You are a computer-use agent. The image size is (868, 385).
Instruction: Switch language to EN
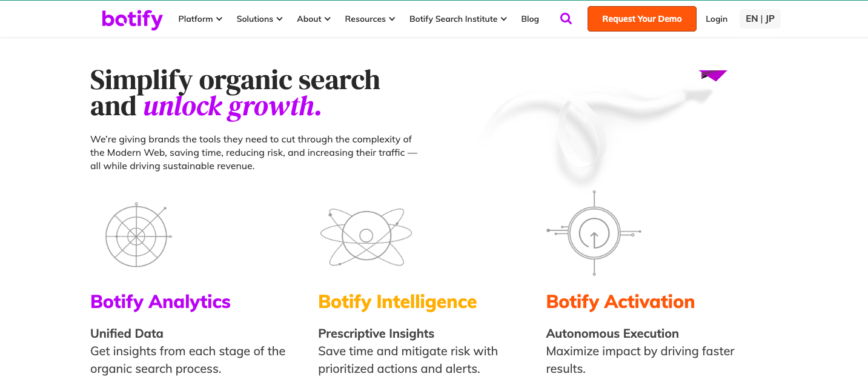pyautogui.click(x=750, y=19)
